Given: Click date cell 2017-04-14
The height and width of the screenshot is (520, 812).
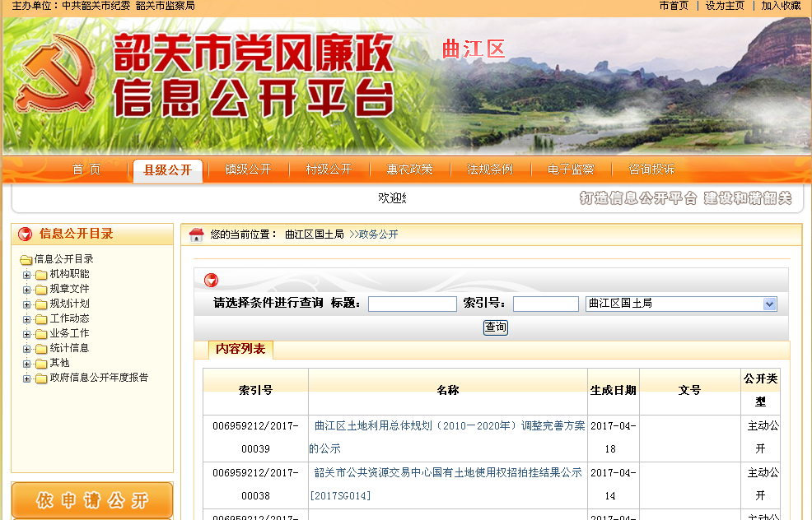Looking at the screenshot, I should [614, 485].
